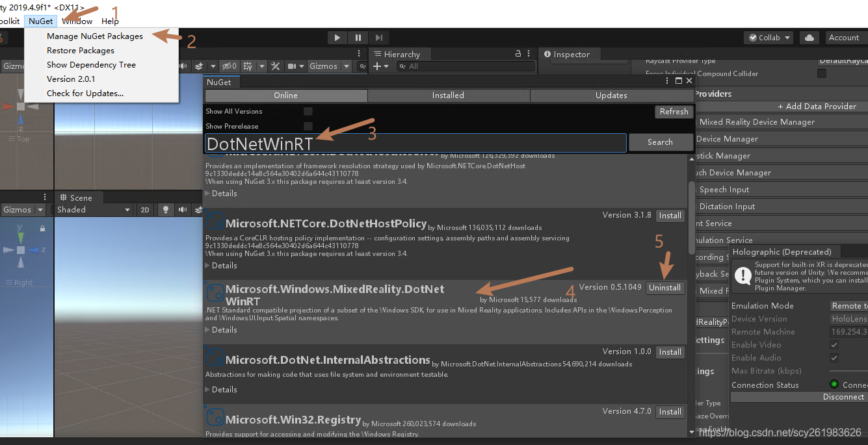This screenshot has width=868, height=445.
Task: Click the Refresh button in NuGet
Action: (x=674, y=112)
